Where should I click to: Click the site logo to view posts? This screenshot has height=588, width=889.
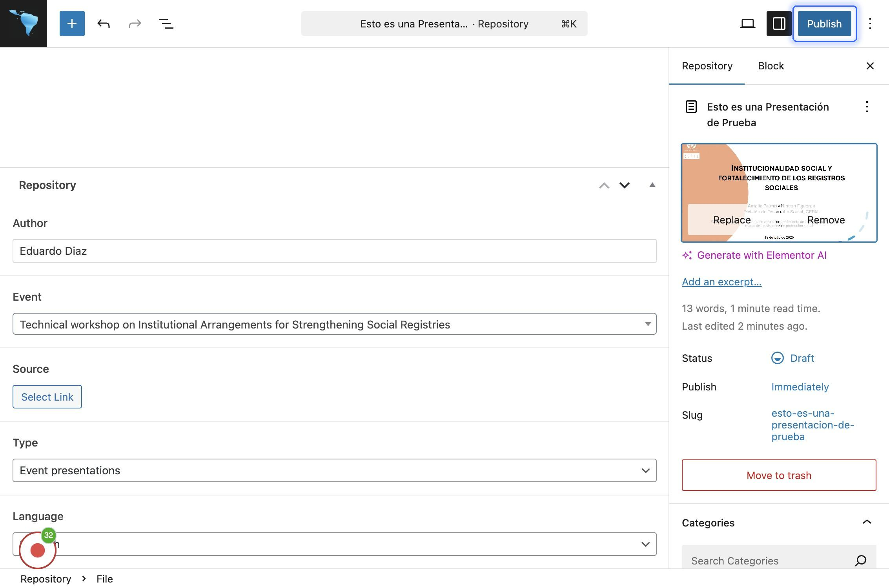24,24
